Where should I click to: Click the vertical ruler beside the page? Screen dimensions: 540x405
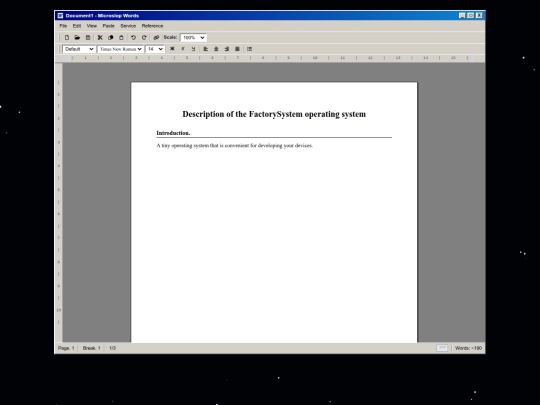(x=59, y=202)
